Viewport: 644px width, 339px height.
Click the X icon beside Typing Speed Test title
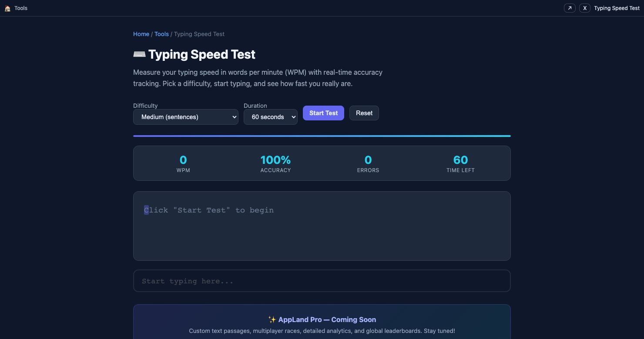(585, 8)
